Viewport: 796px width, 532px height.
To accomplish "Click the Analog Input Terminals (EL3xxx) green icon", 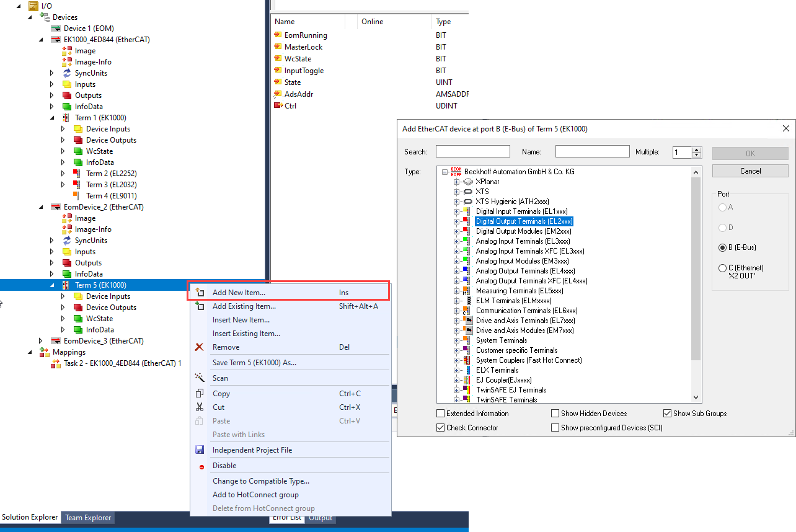I will pyautogui.click(x=468, y=241).
